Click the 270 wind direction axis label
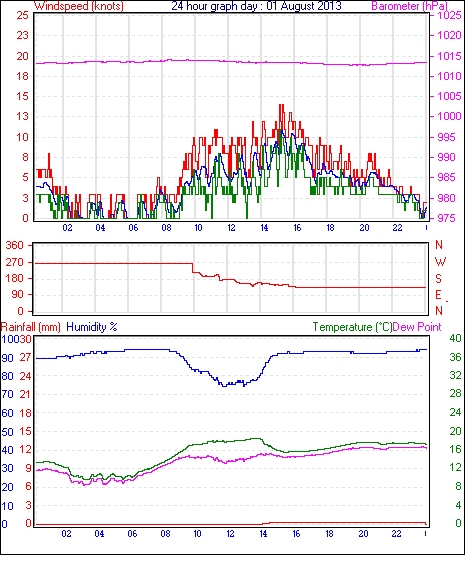The width and height of the screenshot is (465, 563). (x=15, y=262)
